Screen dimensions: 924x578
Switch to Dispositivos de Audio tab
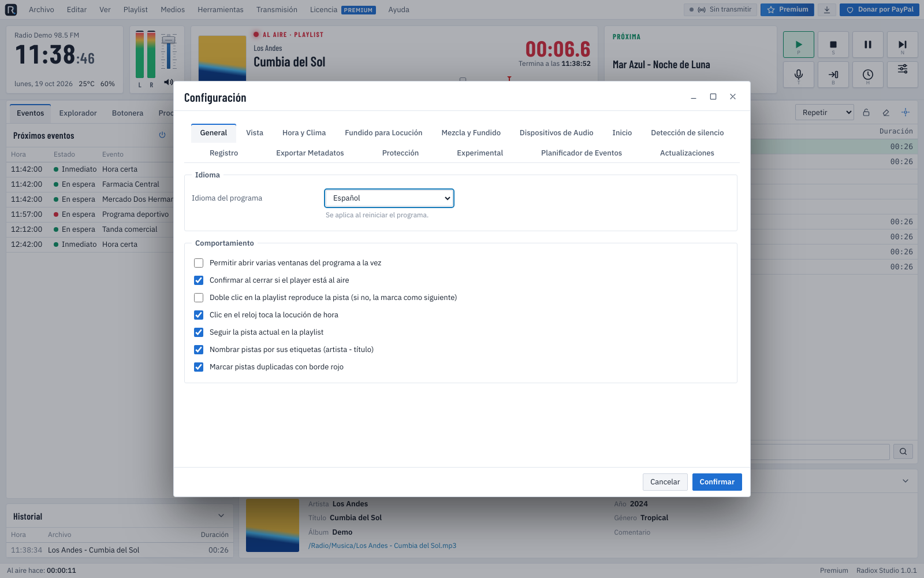(x=556, y=133)
